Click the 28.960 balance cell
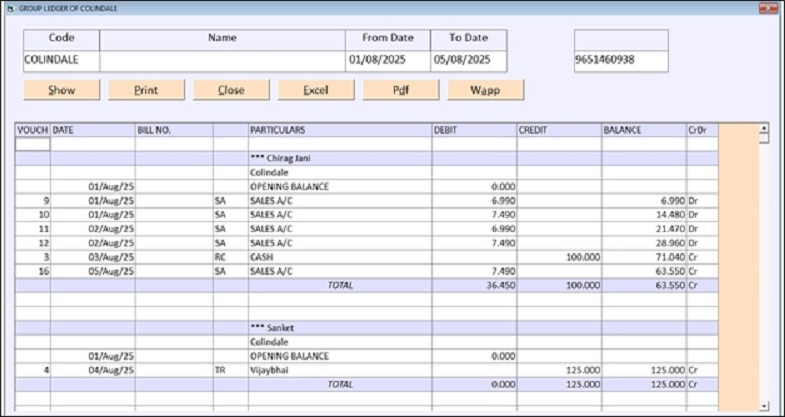Screen dimensions: 785x417 644,243
